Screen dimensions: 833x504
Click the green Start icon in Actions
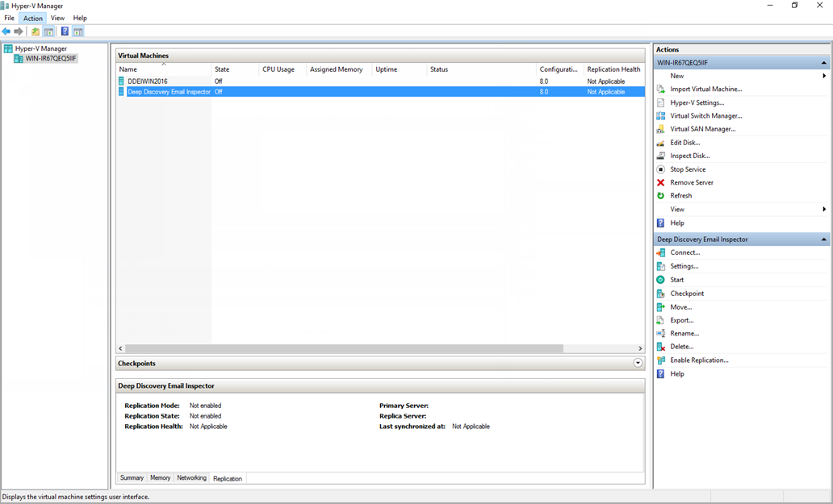660,280
